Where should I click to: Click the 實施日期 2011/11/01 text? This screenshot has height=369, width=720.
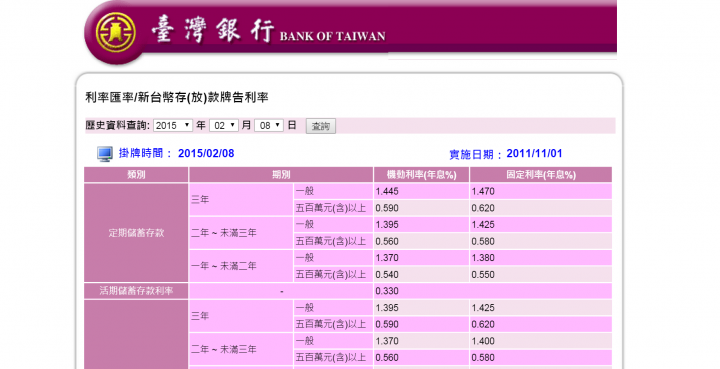click(506, 154)
